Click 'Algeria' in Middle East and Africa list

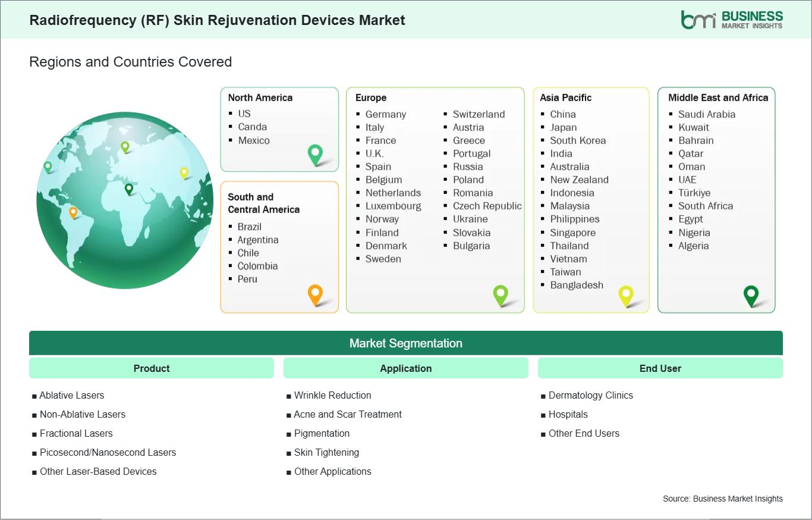pyautogui.click(x=694, y=246)
